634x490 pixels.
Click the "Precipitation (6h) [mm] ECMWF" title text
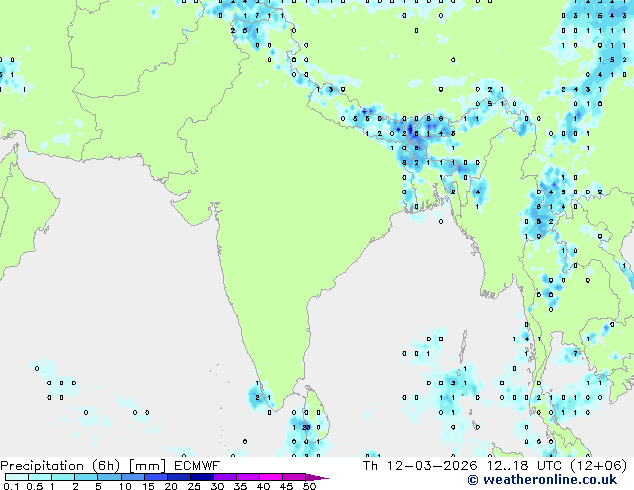pyautogui.click(x=110, y=466)
